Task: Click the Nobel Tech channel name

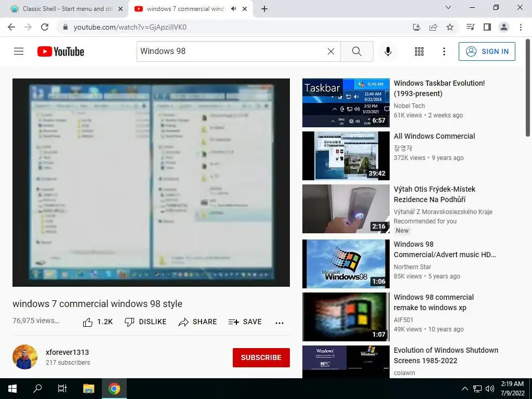Action: [409, 105]
